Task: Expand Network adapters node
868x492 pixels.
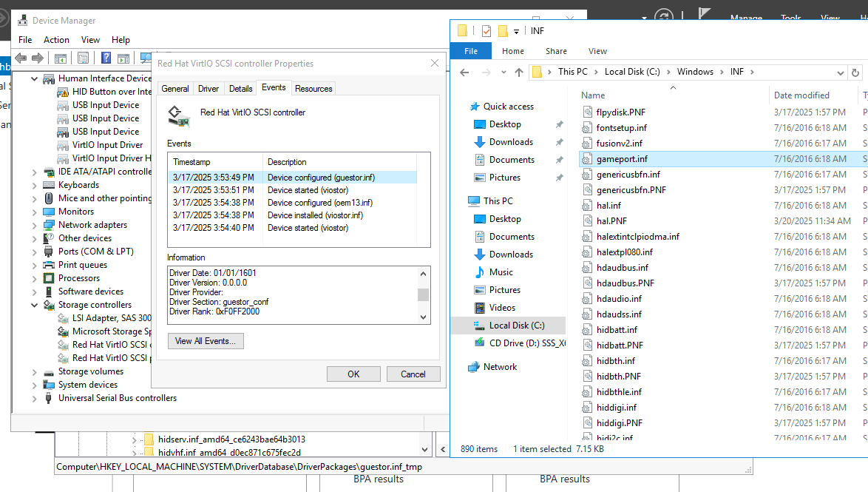Action: [x=34, y=225]
